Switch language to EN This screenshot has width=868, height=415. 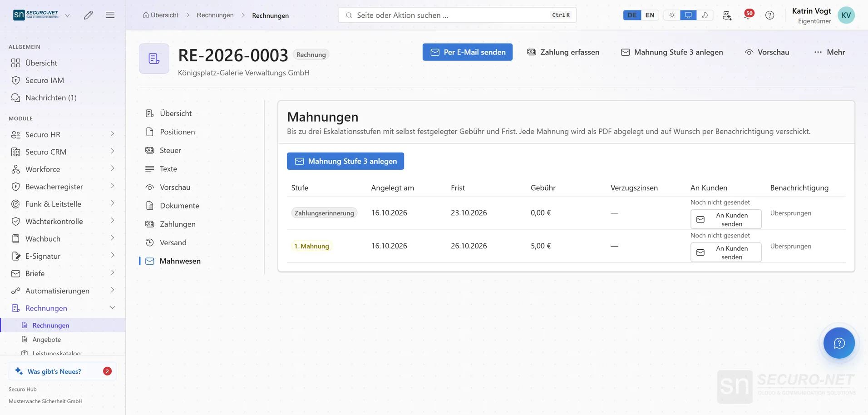coord(650,15)
